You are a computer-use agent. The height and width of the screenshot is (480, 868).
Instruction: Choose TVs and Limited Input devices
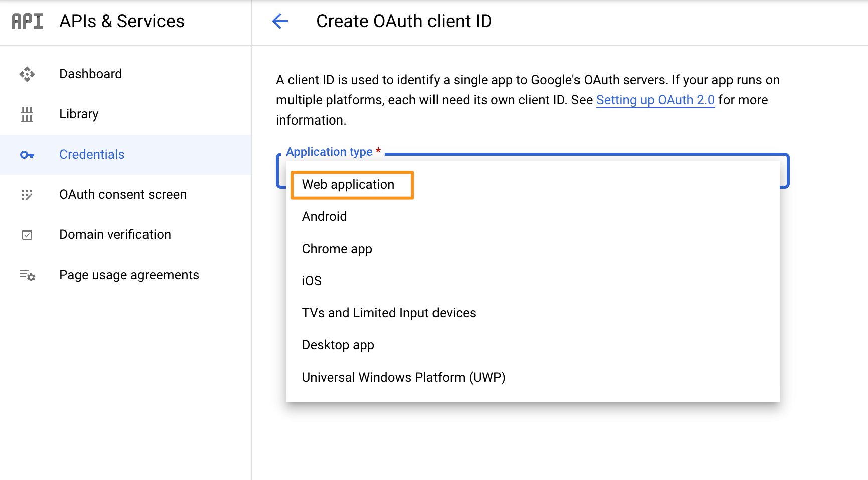tap(533, 313)
